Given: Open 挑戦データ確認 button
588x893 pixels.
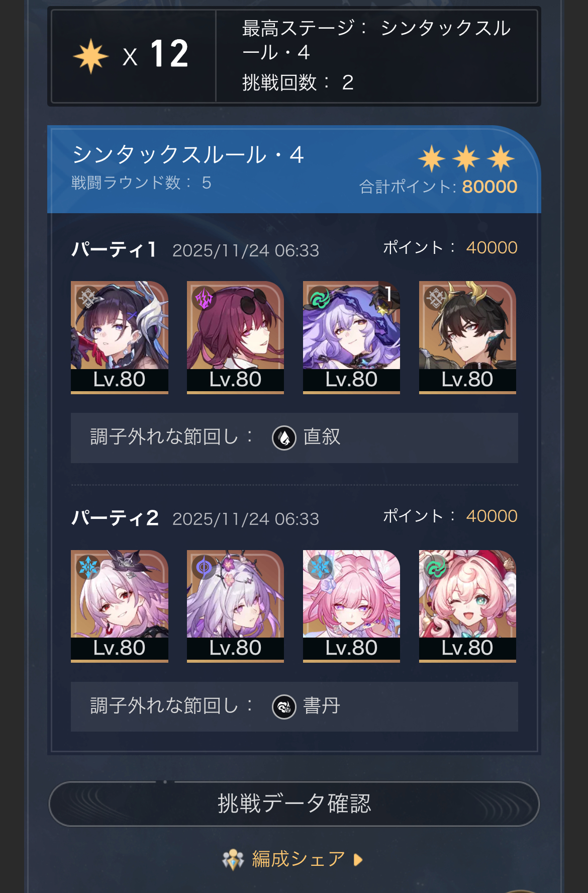Looking at the screenshot, I should coord(294,803).
